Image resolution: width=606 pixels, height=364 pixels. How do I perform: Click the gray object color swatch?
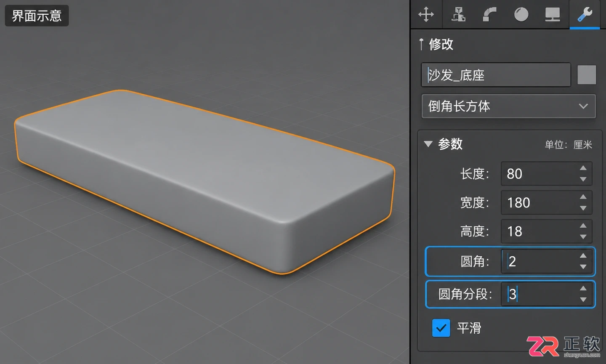(587, 75)
